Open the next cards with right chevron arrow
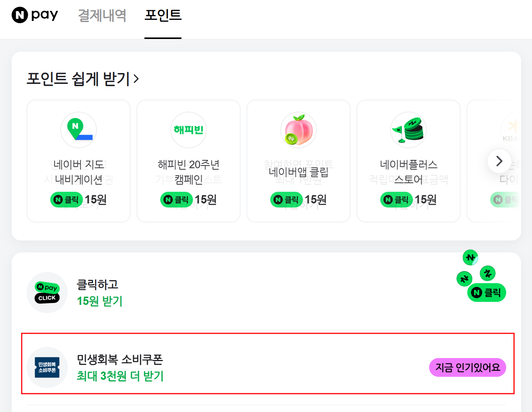This screenshot has width=532, height=412. pyautogui.click(x=499, y=161)
